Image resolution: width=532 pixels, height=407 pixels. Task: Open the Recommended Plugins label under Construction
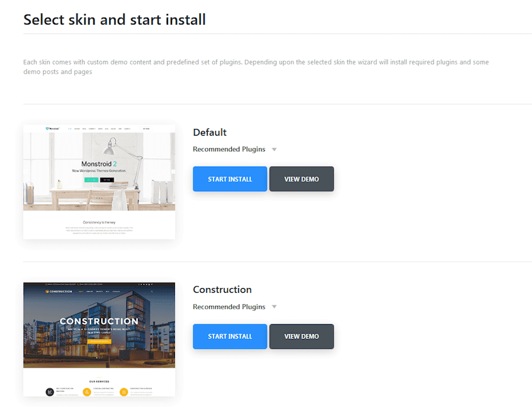[229, 306]
